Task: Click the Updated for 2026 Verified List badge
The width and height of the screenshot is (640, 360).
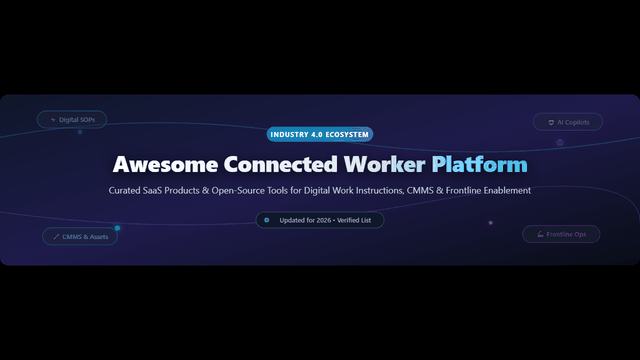Action: (x=320, y=220)
